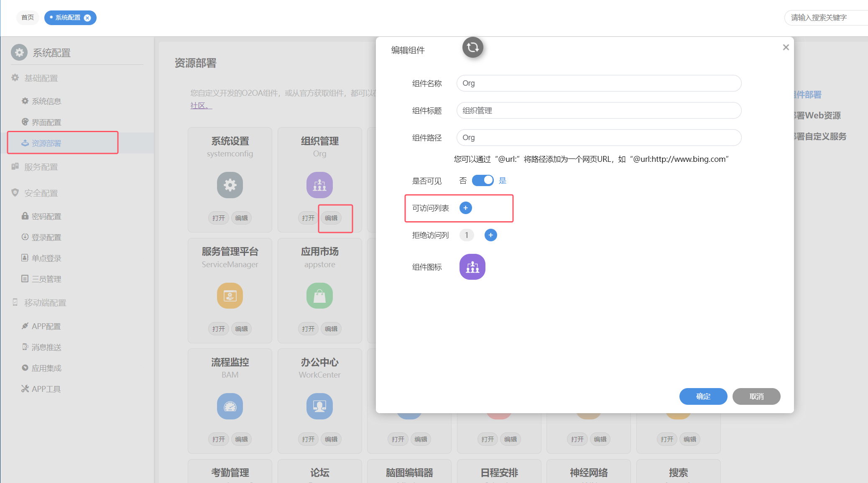Click the plus icon next to 可访问列表
Image resolution: width=868 pixels, height=483 pixels.
pos(465,208)
